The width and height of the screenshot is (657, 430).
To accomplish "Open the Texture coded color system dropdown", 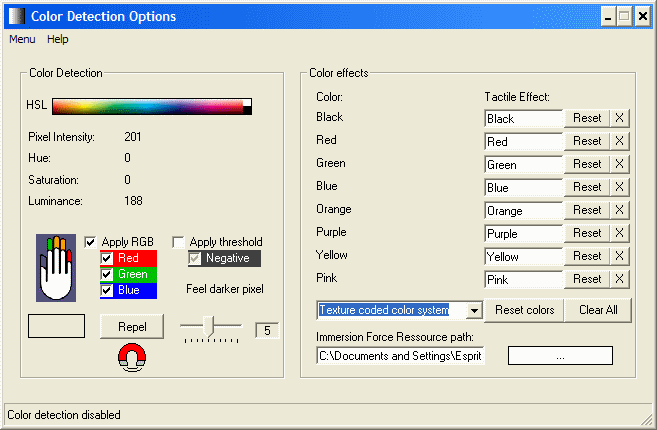I will pos(474,311).
